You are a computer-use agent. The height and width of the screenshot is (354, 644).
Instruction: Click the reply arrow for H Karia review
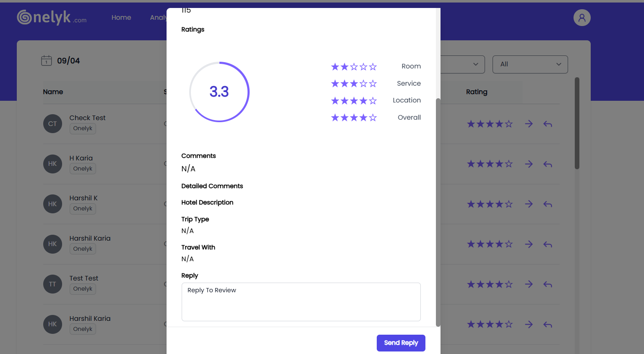pyautogui.click(x=548, y=164)
